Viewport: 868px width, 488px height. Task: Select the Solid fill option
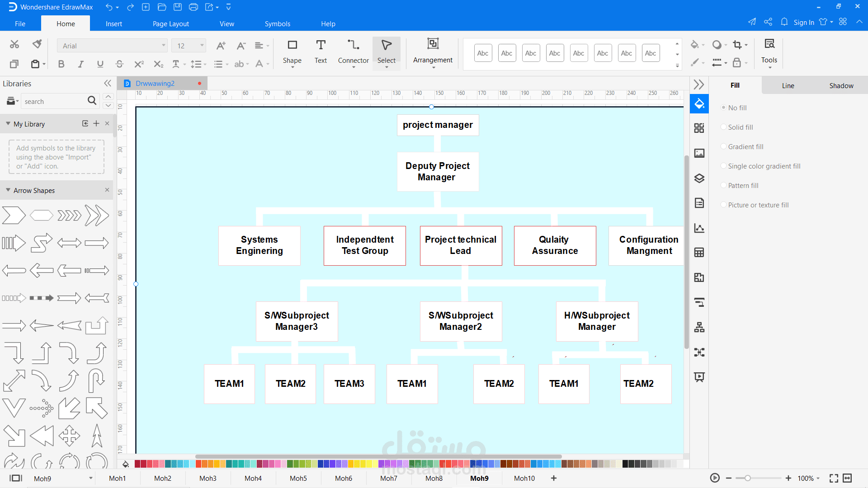[736, 127]
